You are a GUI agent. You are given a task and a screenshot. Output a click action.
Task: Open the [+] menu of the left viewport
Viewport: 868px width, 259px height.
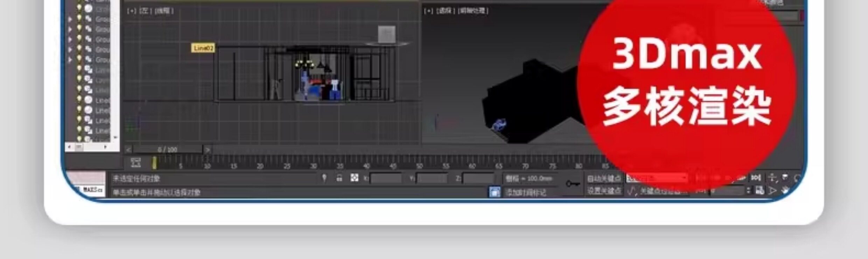click(131, 11)
